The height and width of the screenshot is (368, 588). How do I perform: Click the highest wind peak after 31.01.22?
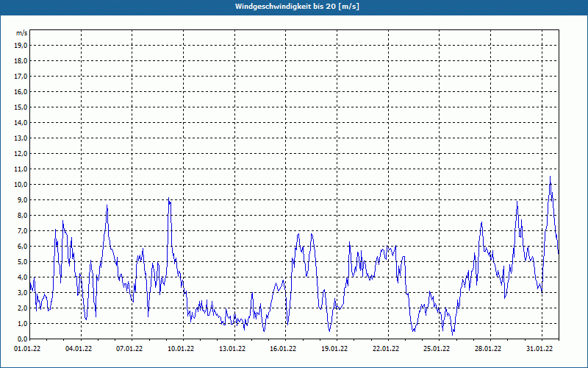point(550,177)
